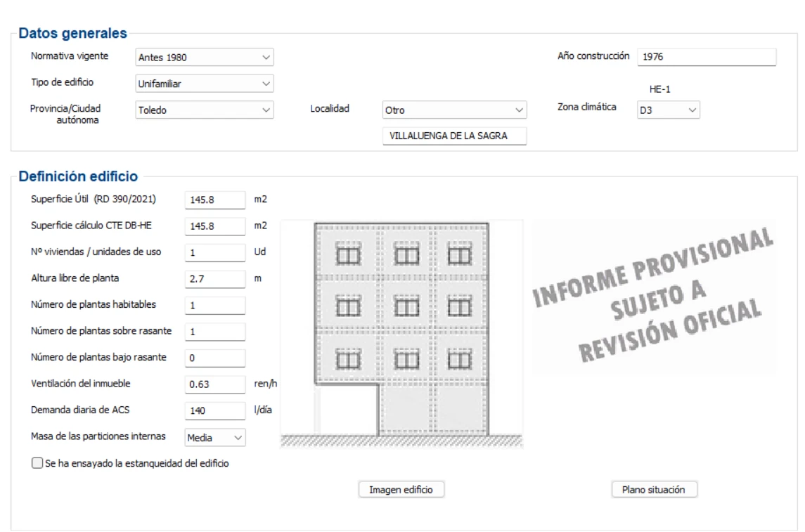
Task: Expand the Tipo de edificio dropdown
Action: [x=205, y=83]
